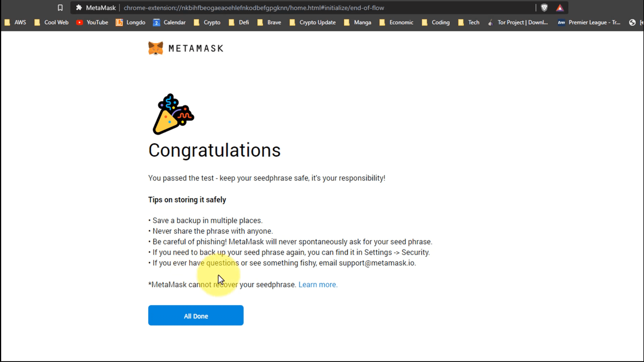Open the Crypto Update bookmark folder
The height and width of the screenshot is (362, 644).
click(312, 23)
